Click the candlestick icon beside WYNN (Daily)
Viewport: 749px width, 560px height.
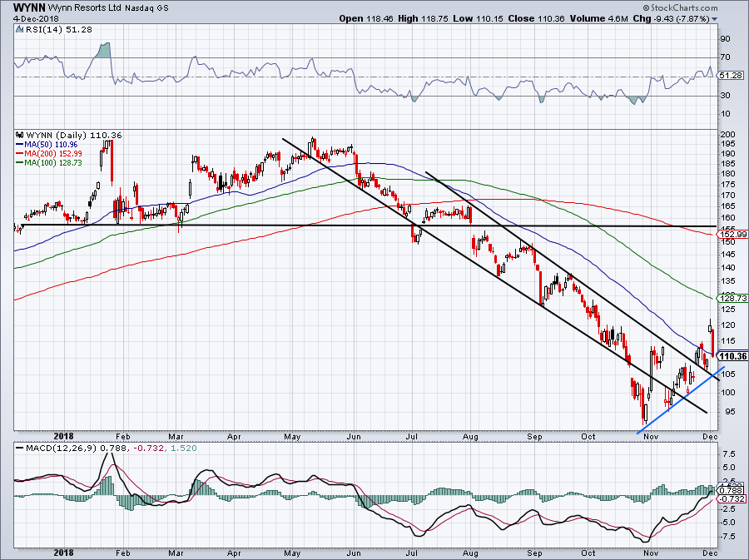(x=20, y=135)
